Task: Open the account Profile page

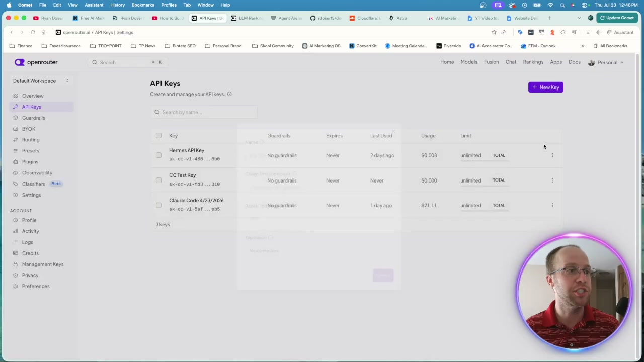Action: pos(29,220)
